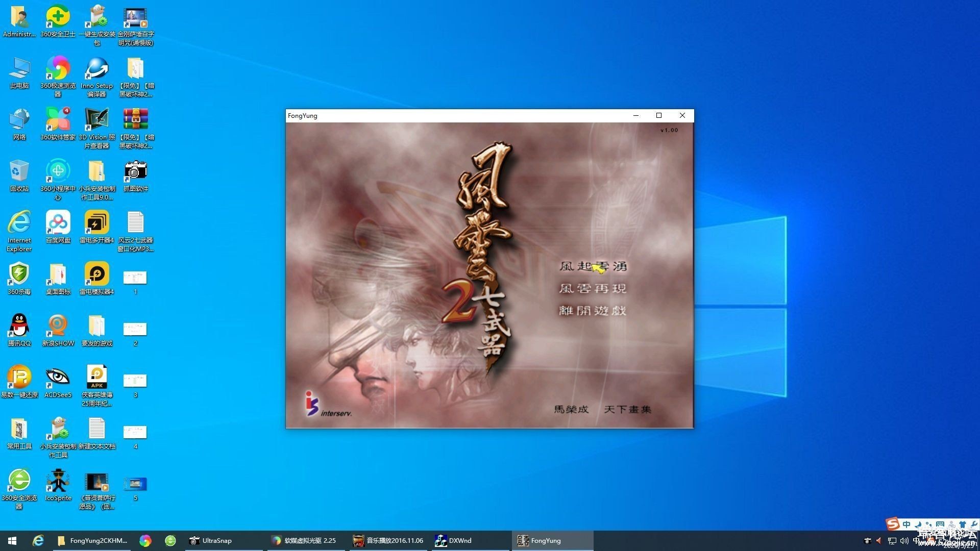
Task: Open 易数一键还原 desktop shortcut
Action: (19, 382)
